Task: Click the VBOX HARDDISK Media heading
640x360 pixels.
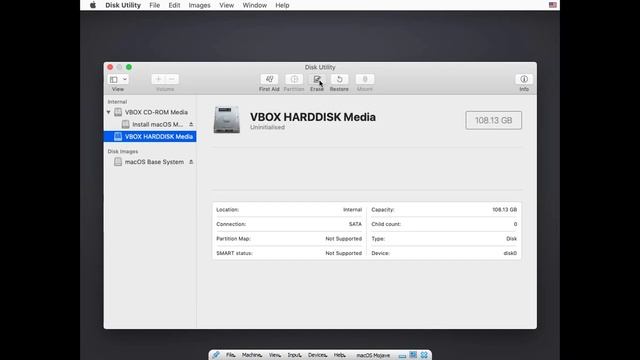Action: 313,117
